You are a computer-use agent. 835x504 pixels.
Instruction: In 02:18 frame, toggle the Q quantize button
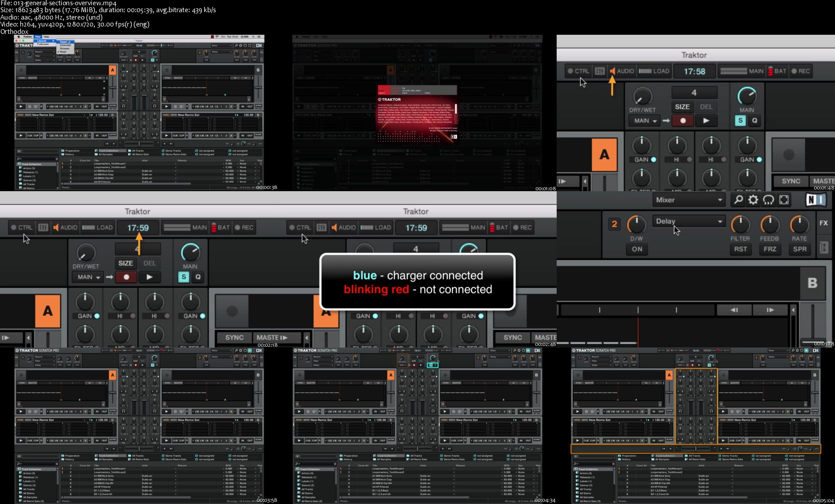pyautogui.click(x=198, y=277)
